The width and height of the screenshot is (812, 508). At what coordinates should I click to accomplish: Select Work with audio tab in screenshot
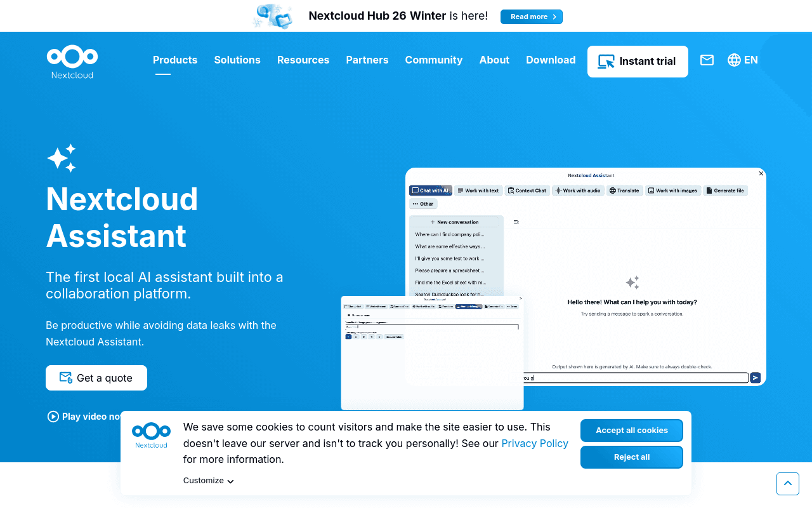(578, 190)
